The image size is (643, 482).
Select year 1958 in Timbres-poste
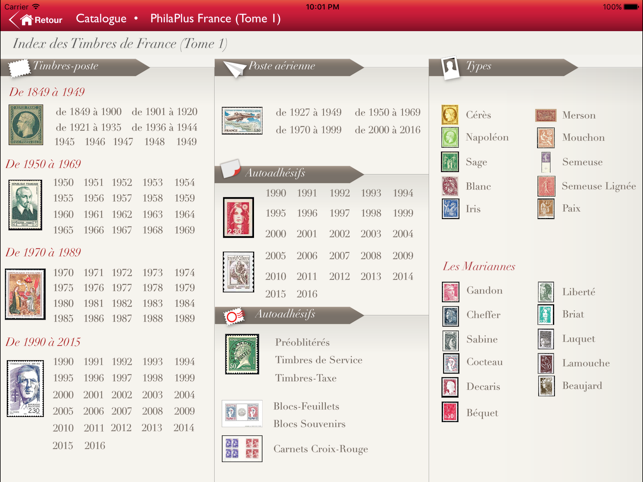coord(153,198)
